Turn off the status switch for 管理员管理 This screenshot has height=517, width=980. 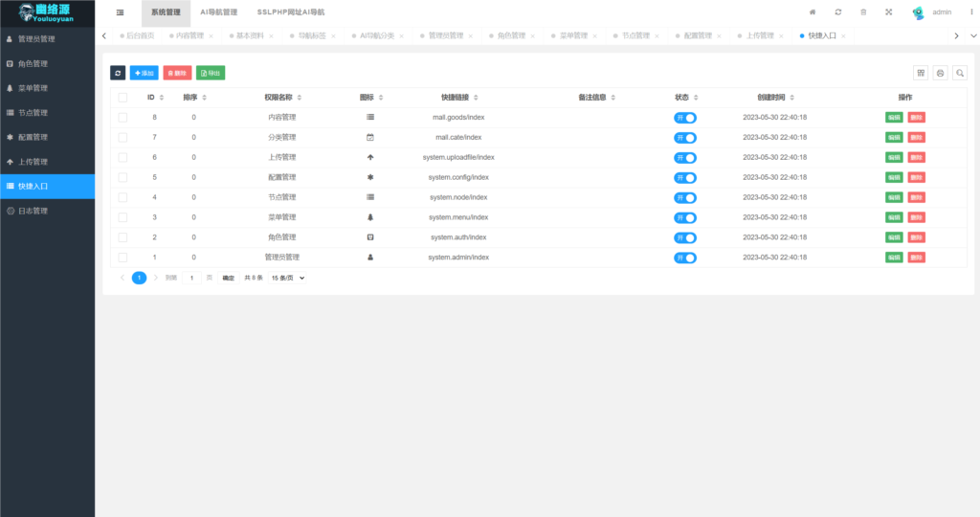tap(685, 258)
